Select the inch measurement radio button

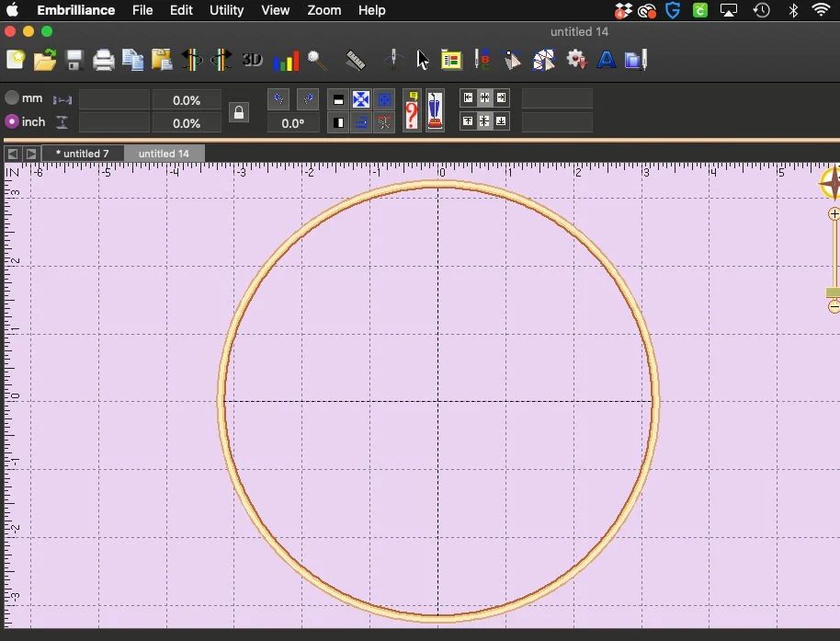click(x=9, y=122)
